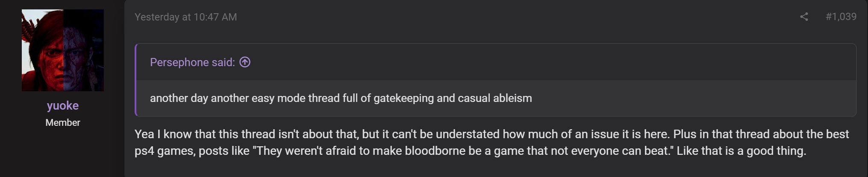
Task: Click the share icon for this post
Action: (x=804, y=17)
